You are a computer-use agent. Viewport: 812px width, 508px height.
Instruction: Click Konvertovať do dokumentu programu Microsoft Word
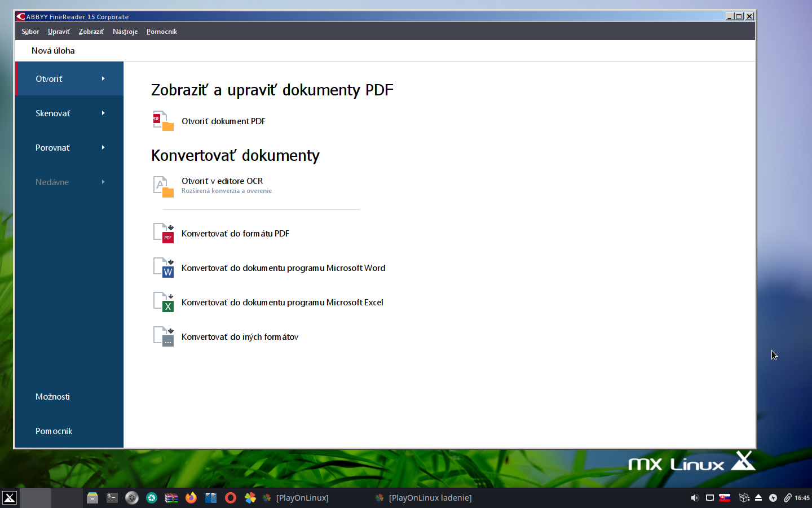coord(284,268)
